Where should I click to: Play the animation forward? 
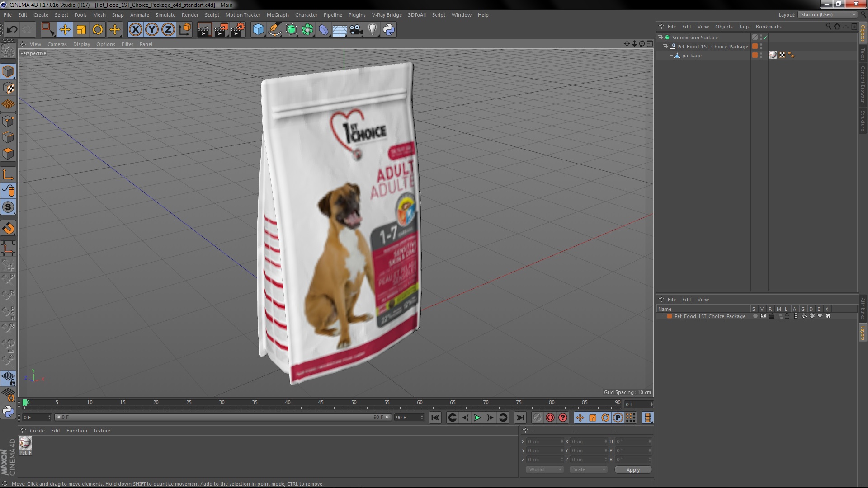(x=477, y=418)
